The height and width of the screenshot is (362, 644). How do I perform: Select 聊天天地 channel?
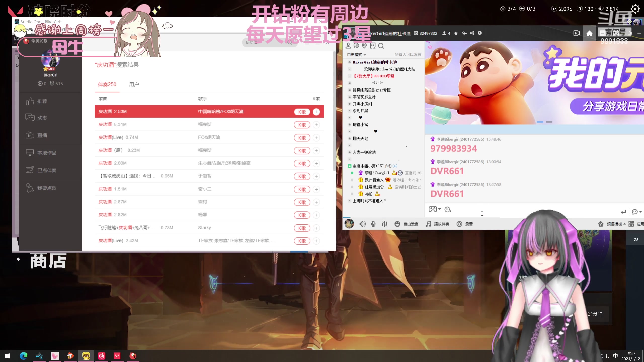pyautogui.click(x=360, y=139)
